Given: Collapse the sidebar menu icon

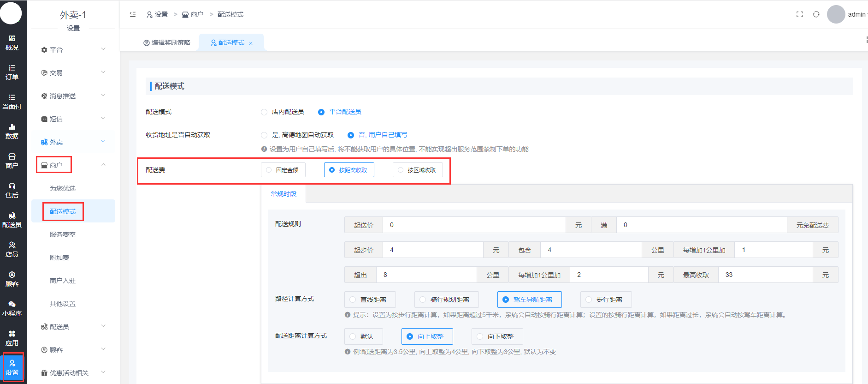Looking at the screenshot, I should pos(133,14).
